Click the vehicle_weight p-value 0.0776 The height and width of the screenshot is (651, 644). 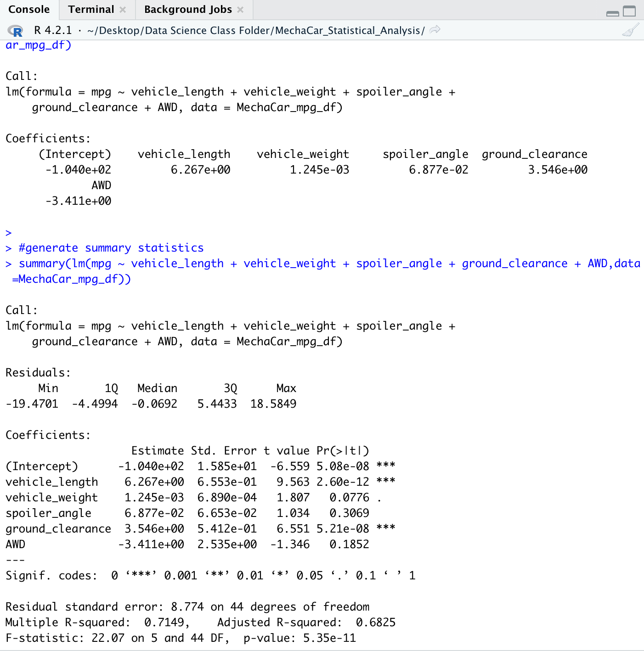click(x=350, y=498)
